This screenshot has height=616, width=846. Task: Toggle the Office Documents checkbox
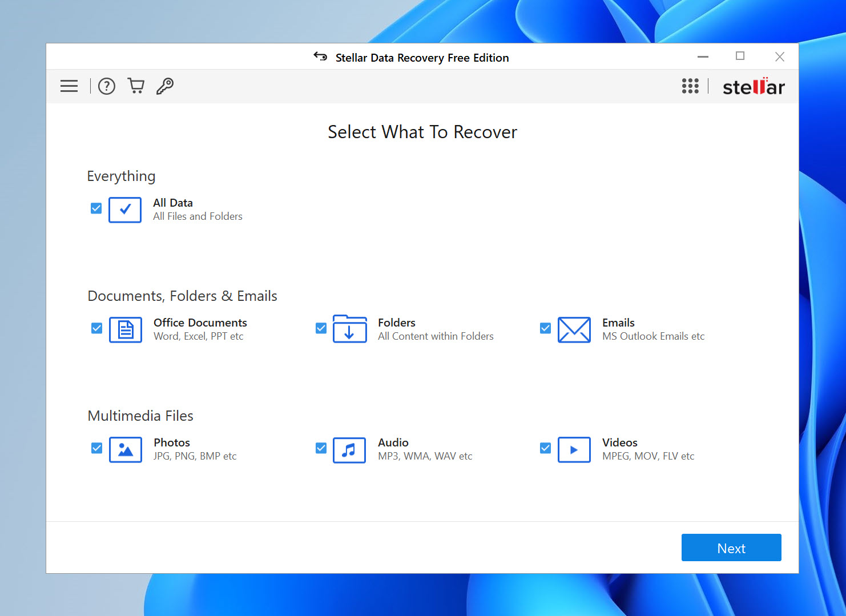tap(96, 328)
